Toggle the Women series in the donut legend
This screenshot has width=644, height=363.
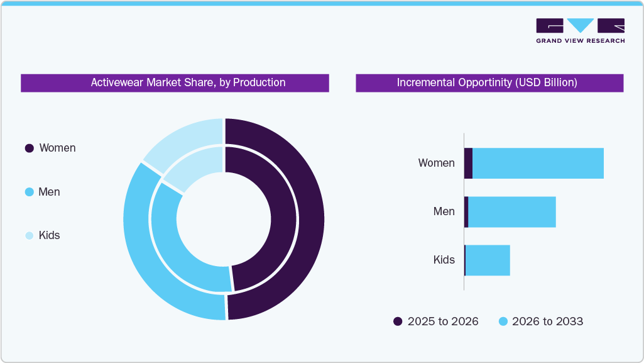57,148
